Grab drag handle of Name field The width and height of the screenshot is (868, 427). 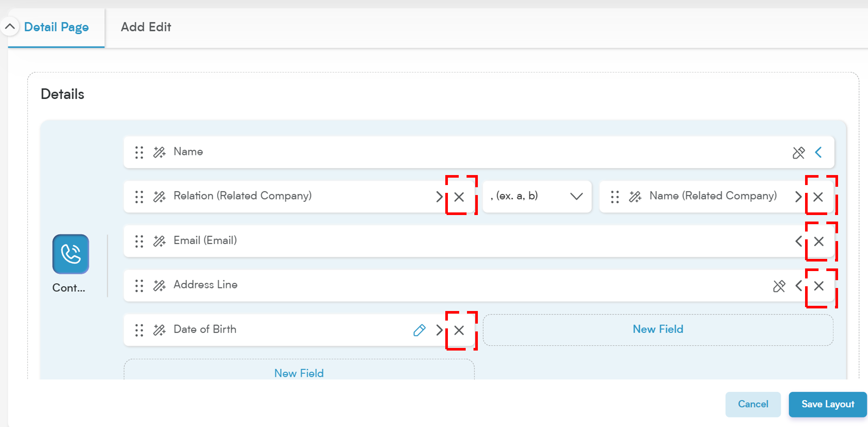tap(139, 152)
